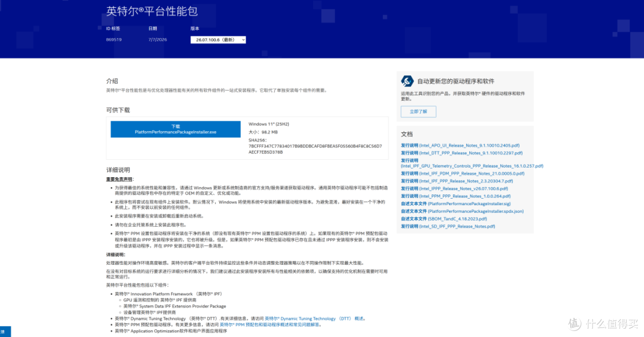Screen dimensions: 644x337
Task: Click the Innovation Platform Framework list item
Action: tap(168, 294)
